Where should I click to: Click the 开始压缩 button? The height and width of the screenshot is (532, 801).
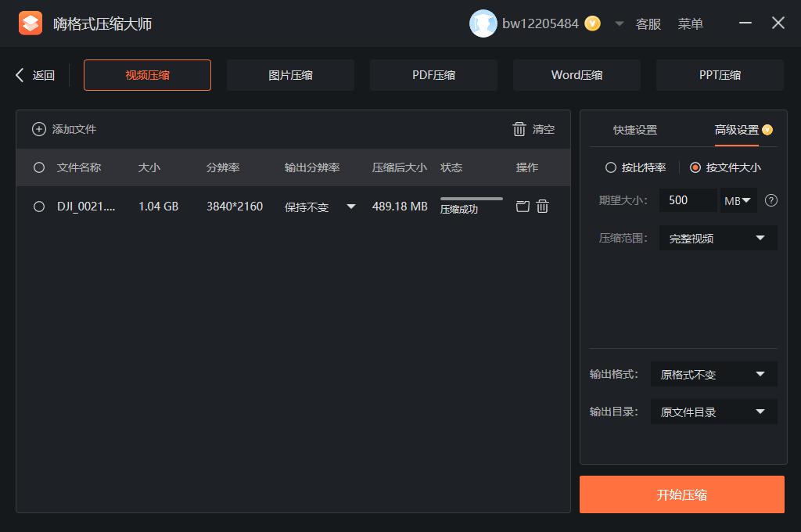point(681,494)
